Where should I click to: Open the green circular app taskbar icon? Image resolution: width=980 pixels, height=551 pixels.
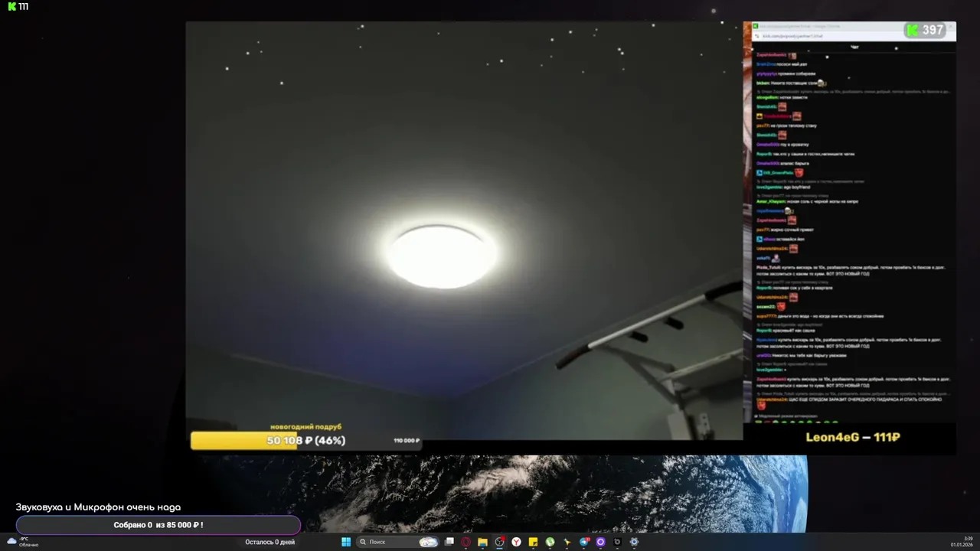pyautogui.click(x=550, y=542)
